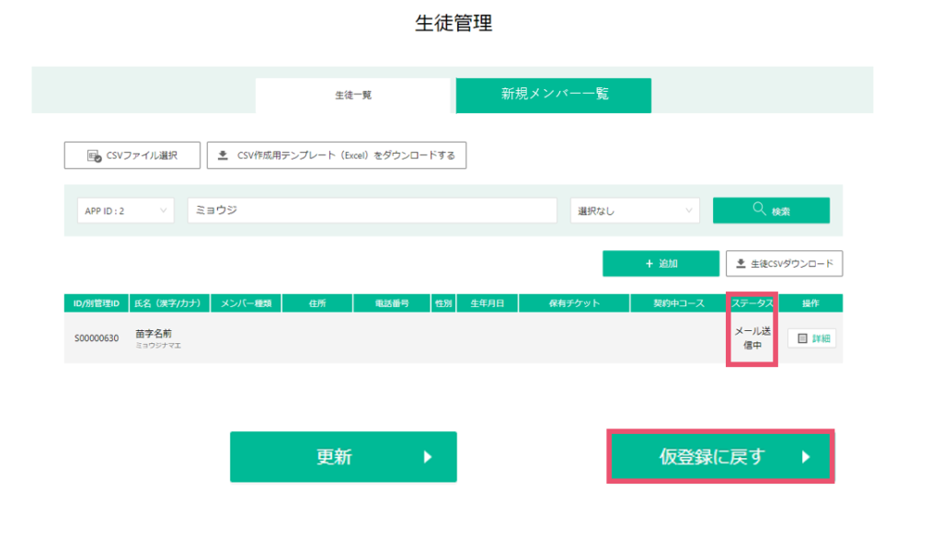Expand the 選択なし dropdown
Viewport: 942px width, 560px height.
635,211
